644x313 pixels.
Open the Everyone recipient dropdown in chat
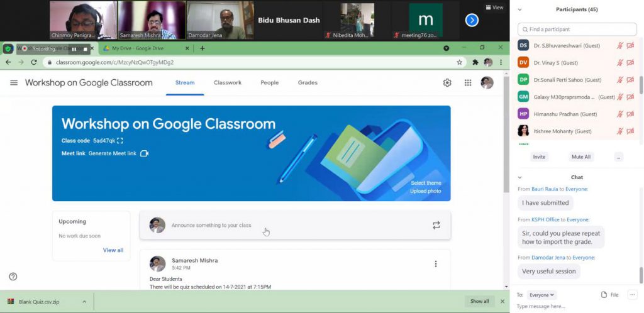(x=541, y=295)
